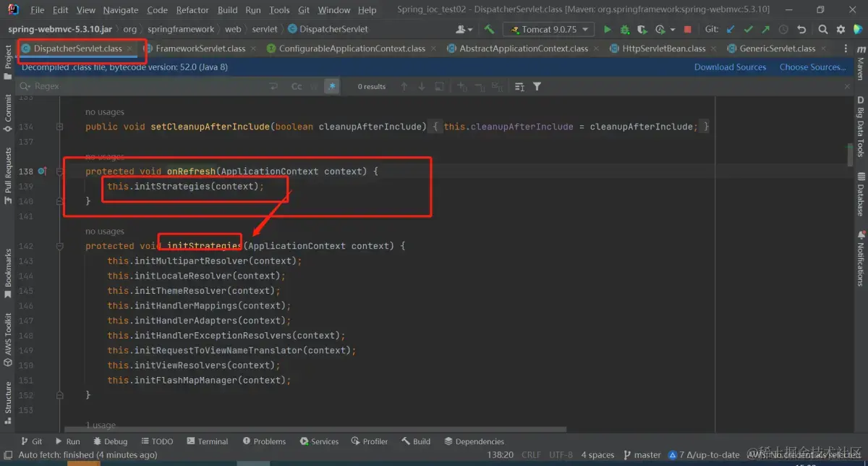
Task: Click DispatcherServlet in breadcrumb path
Action: coord(328,30)
